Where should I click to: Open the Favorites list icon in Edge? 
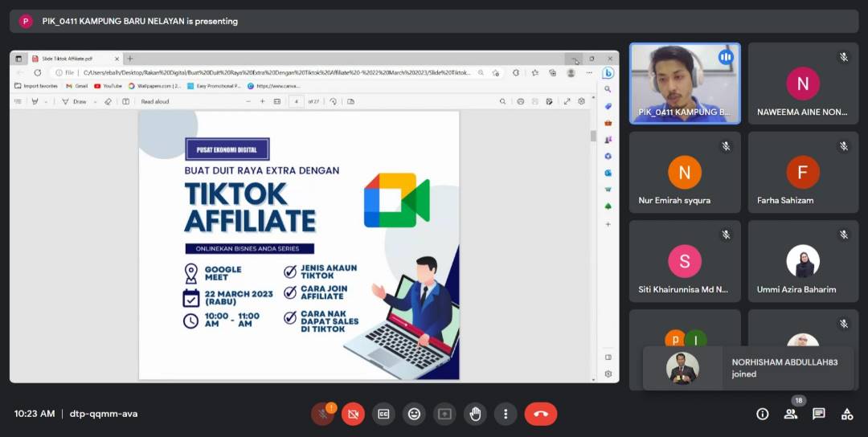(x=534, y=72)
